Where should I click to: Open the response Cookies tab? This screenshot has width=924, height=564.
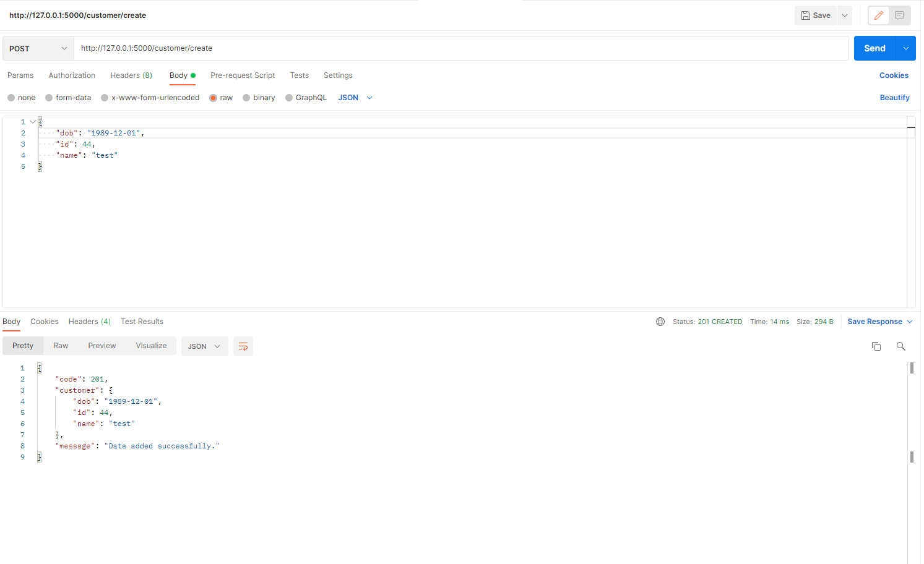[x=45, y=322]
